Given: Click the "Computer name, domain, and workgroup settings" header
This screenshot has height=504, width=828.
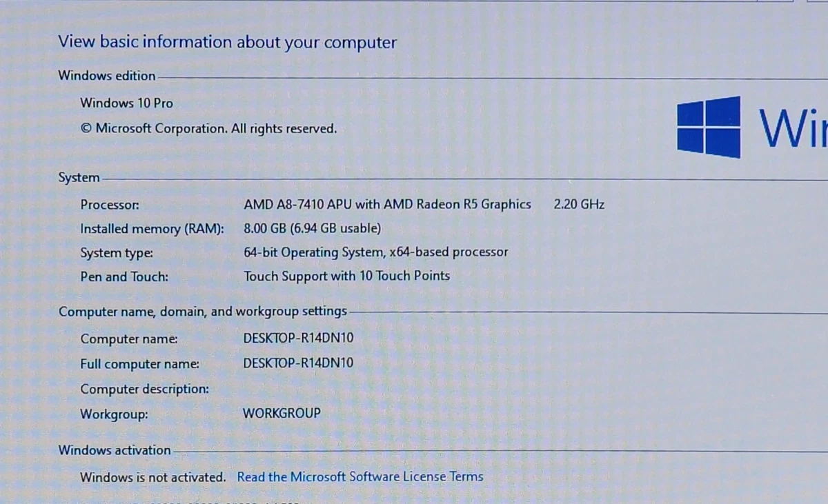Looking at the screenshot, I should (x=202, y=312).
